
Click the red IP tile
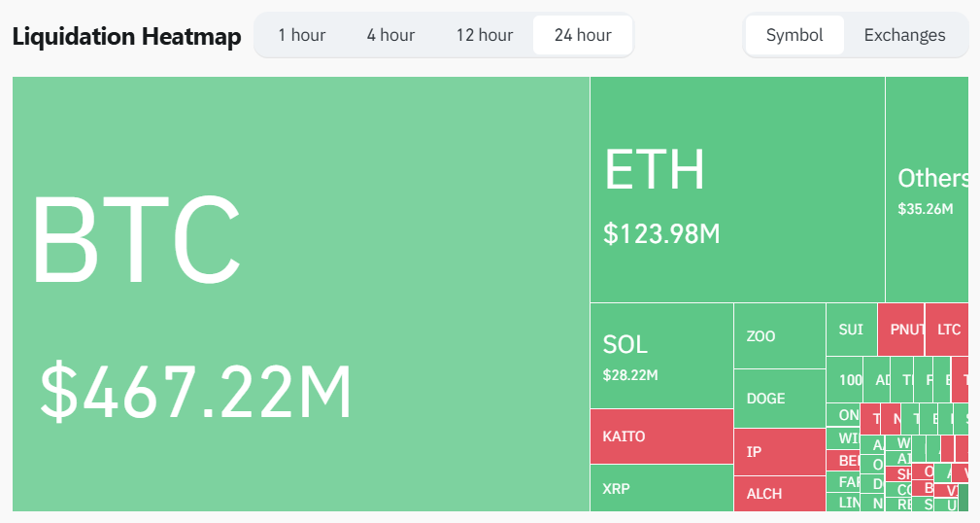(779, 452)
